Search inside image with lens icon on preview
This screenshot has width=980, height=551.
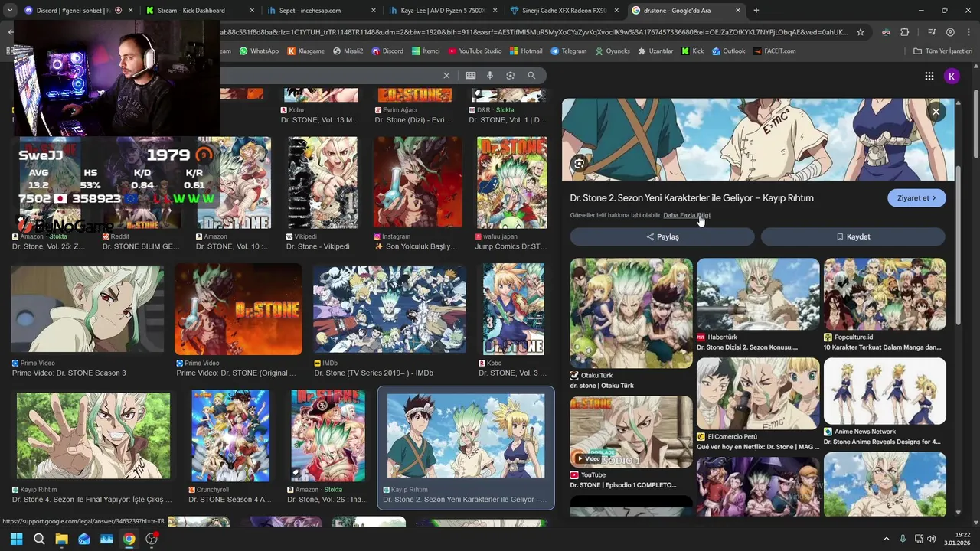[x=580, y=163]
